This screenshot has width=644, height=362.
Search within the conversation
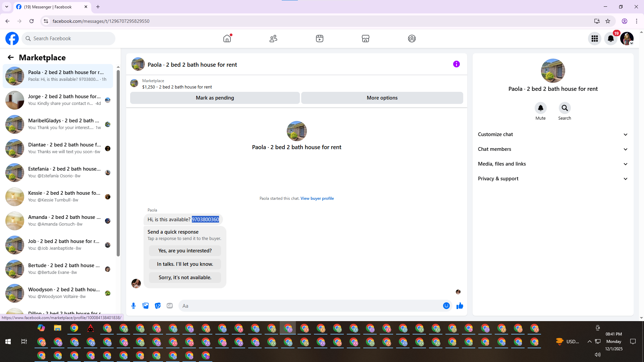click(x=565, y=108)
